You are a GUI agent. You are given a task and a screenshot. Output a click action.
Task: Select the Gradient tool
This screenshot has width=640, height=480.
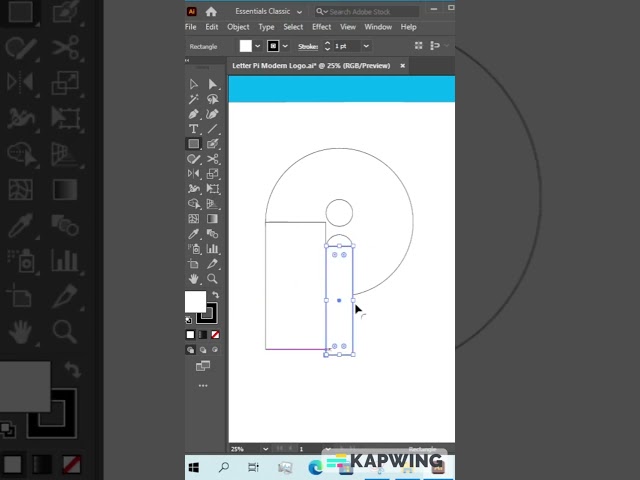tap(212, 219)
